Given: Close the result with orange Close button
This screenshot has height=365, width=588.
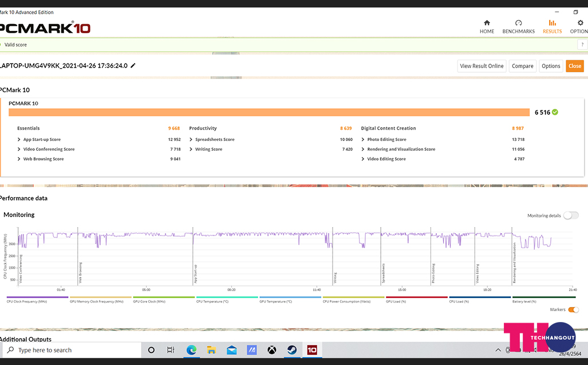Looking at the screenshot, I should [x=575, y=66].
